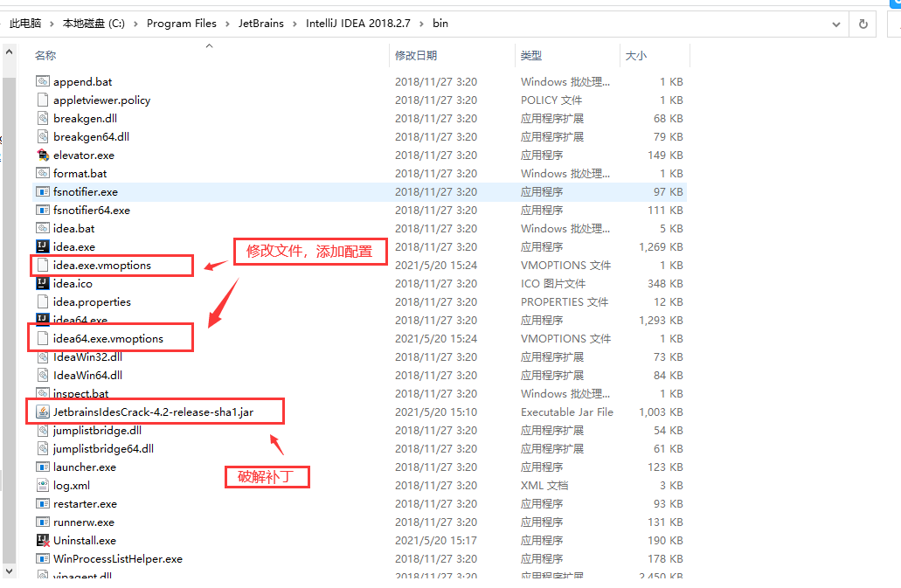Select the idea.properties file name
The width and height of the screenshot is (901, 588).
click(x=92, y=302)
